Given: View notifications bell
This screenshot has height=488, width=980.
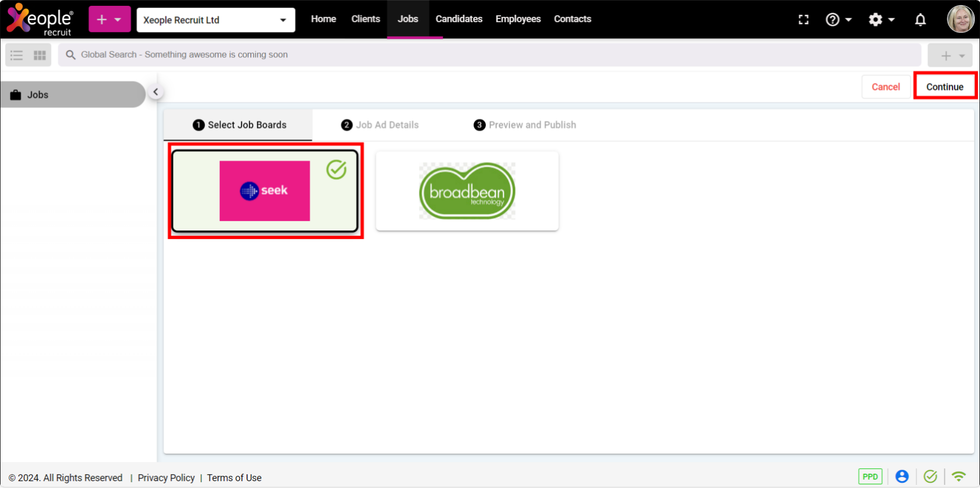Looking at the screenshot, I should click(920, 20).
